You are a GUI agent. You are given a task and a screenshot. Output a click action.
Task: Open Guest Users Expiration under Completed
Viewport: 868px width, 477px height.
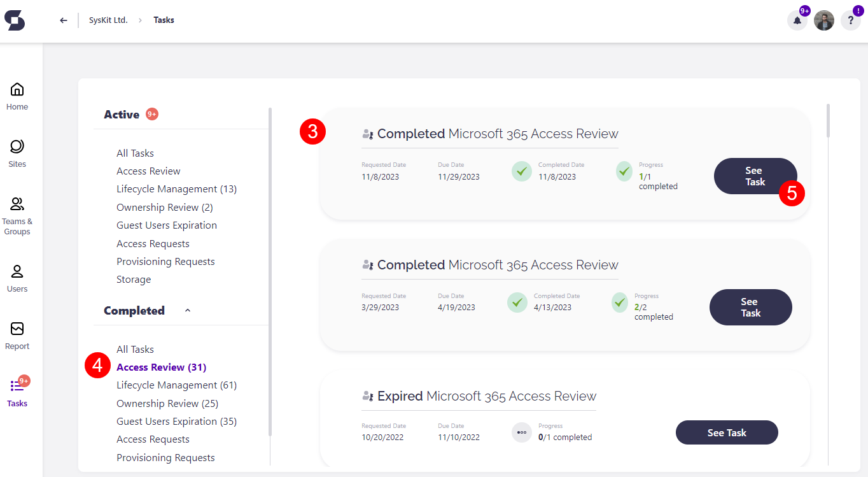[x=176, y=421]
